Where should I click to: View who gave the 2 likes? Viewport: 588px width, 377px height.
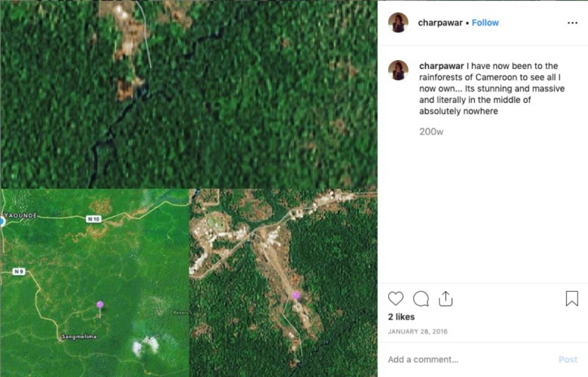pyautogui.click(x=401, y=317)
